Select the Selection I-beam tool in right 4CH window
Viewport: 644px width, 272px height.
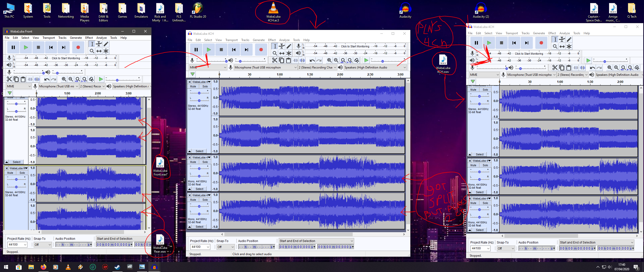[555, 40]
